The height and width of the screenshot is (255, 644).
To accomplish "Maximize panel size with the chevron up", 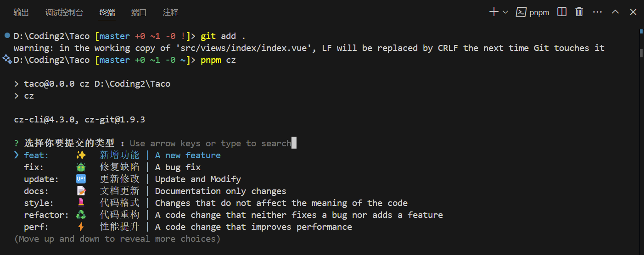I will [x=616, y=12].
